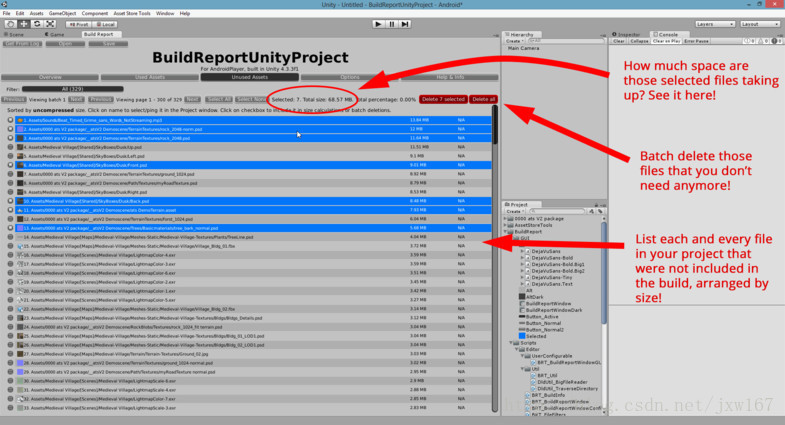The width and height of the screenshot is (785, 425).
Task: Open the Edit menu
Action: click(20, 14)
